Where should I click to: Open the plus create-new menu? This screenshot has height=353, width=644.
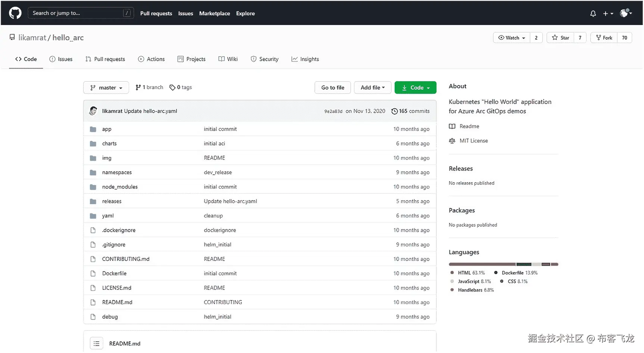coord(608,13)
